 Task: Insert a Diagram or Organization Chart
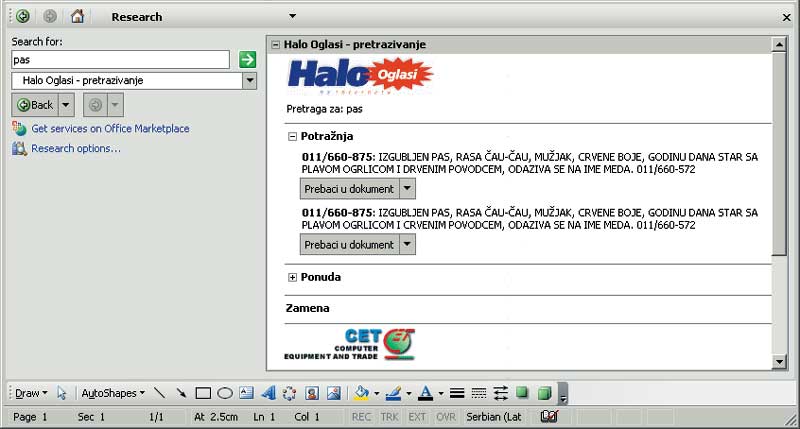290,393
